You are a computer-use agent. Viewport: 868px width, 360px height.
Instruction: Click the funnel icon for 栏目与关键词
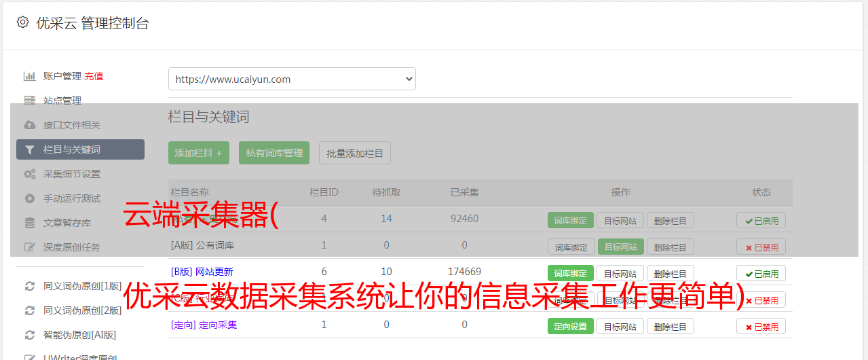tap(30, 149)
